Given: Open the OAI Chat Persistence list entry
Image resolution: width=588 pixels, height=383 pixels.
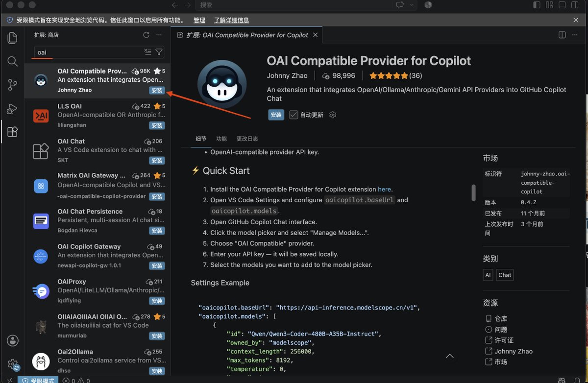Looking at the screenshot, I should (x=98, y=221).
